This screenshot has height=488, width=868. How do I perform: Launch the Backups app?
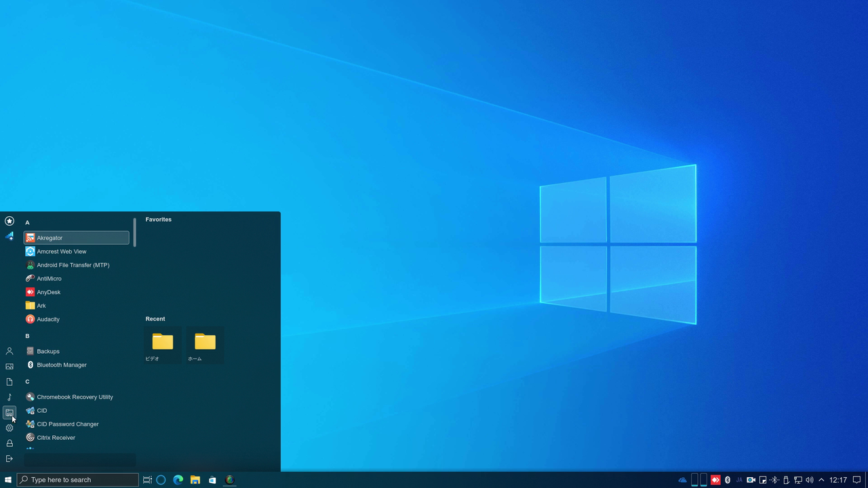pos(76,351)
